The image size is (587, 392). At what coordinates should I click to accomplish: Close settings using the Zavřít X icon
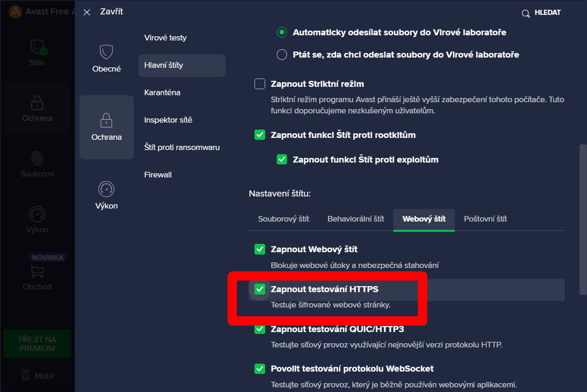pyautogui.click(x=87, y=13)
